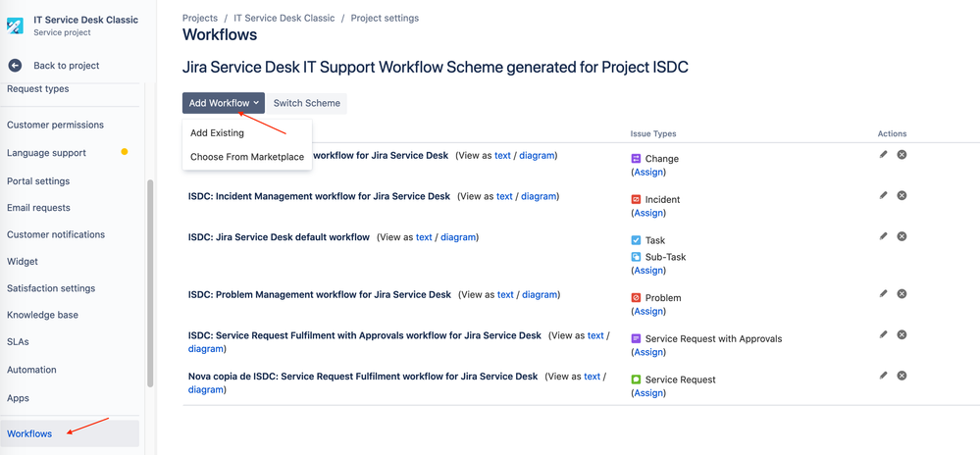This screenshot has width=980, height=455.
Task: View Change Management workflow as text
Action: tap(502, 155)
